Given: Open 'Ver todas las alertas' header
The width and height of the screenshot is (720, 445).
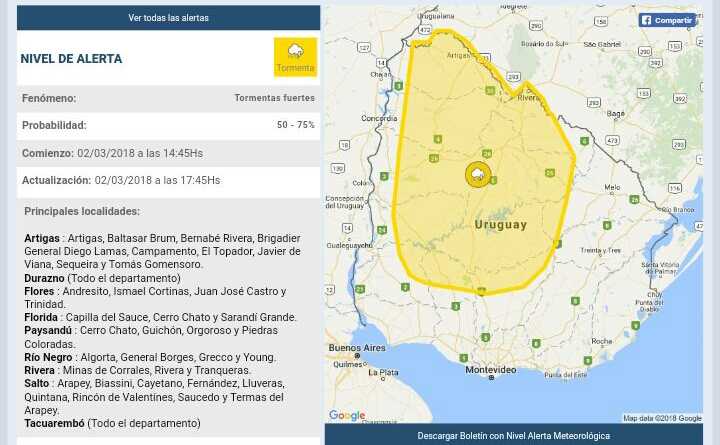Looking at the screenshot, I should tap(168, 18).
